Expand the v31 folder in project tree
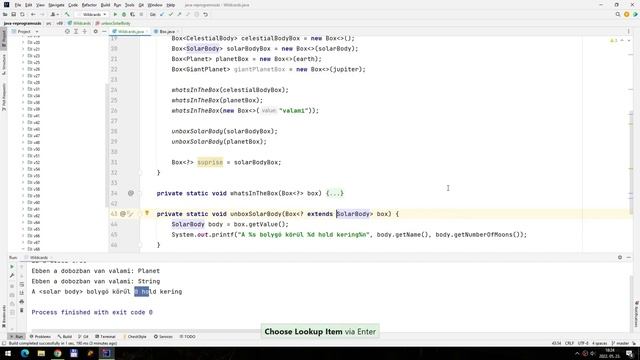Screen dimensions: 640x360 23,89
